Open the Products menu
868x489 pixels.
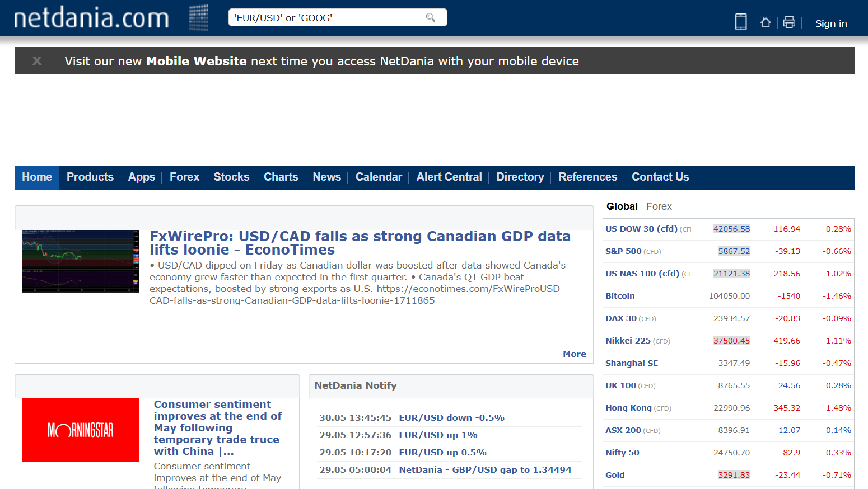point(90,177)
